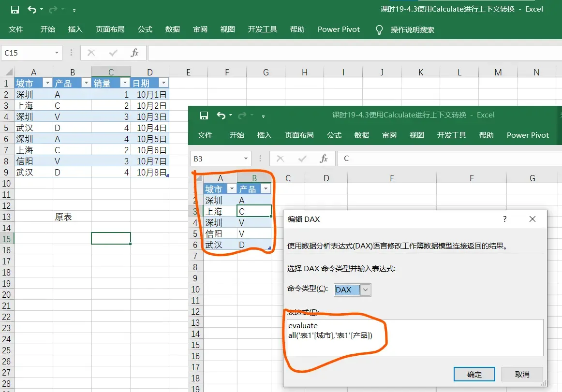Click the Save icon in the inner Excel window

click(204, 115)
